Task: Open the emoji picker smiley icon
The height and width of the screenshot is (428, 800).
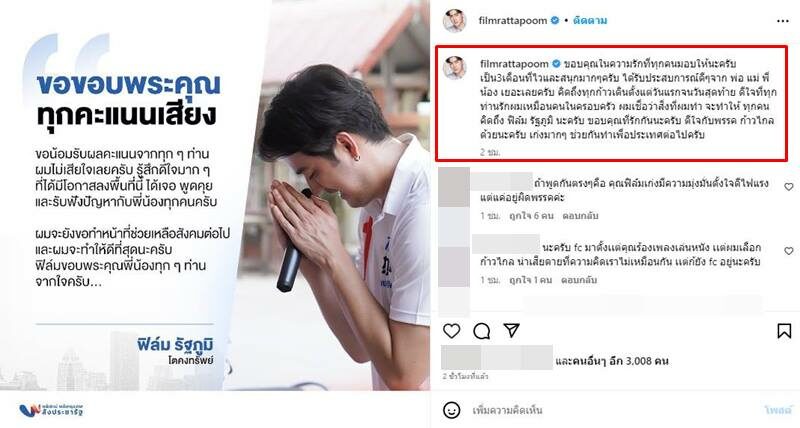Action: click(x=451, y=410)
